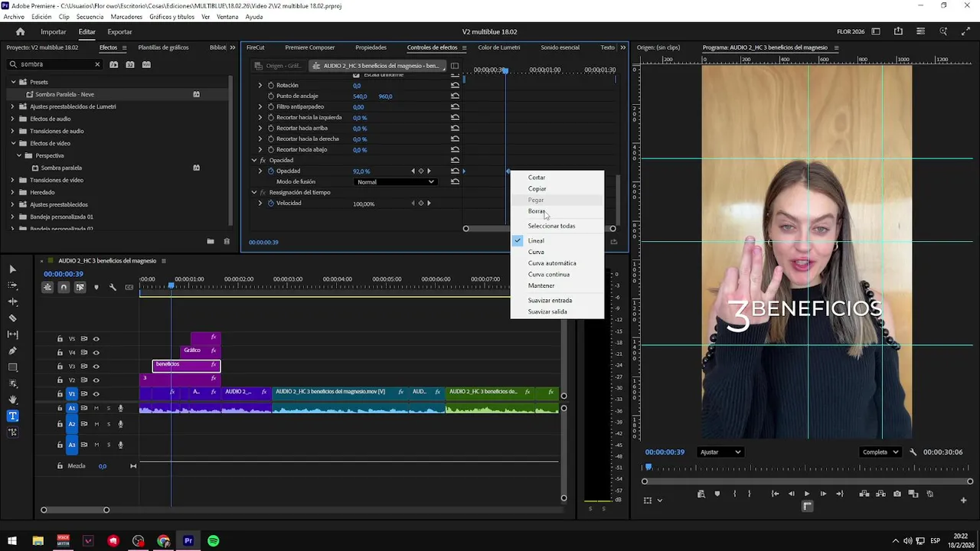Collapse the Opacidad effect group
The width and height of the screenshot is (980, 551).
254,160
